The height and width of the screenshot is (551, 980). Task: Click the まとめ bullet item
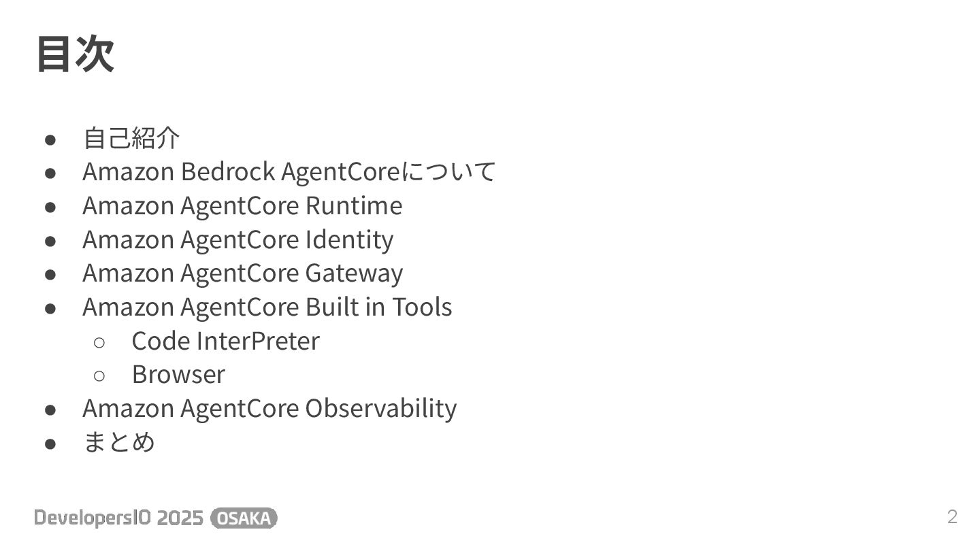pos(119,442)
